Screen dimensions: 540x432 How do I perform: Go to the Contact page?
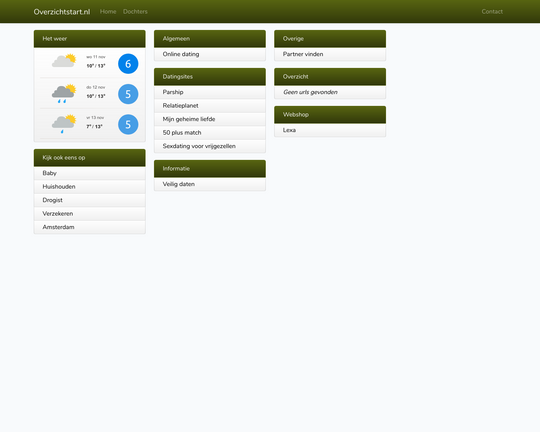click(x=492, y=11)
